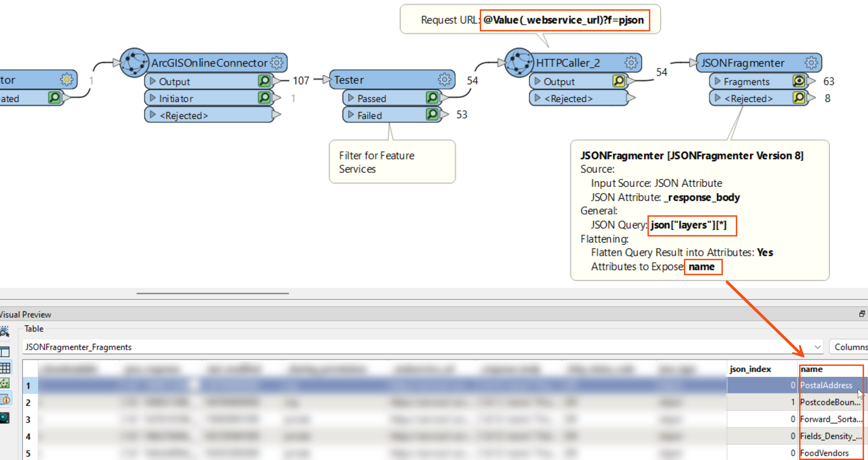Open JSONFragmenter parameters gear
Viewport: 868px width, 460px height.
(811, 63)
